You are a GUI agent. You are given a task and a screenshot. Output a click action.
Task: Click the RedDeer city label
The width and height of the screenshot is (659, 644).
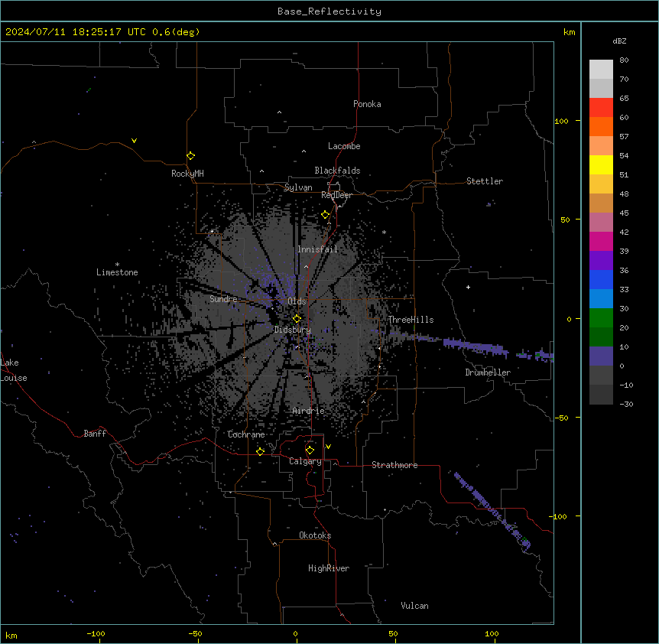(336, 195)
